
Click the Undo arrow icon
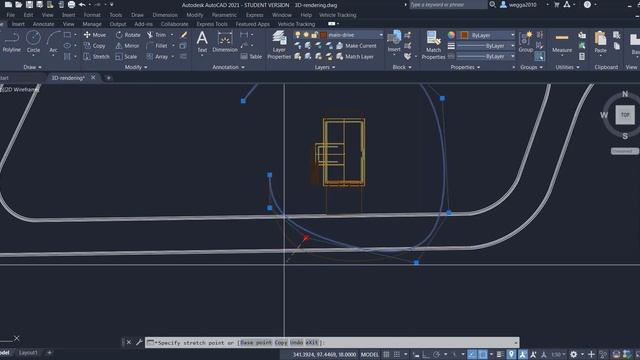(x=82, y=4)
